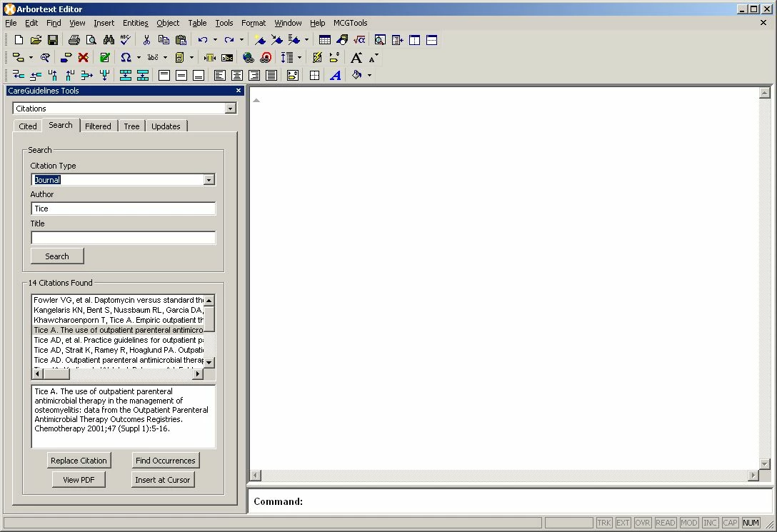The image size is (777, 532).
Task: Select the 'Kangelaris KN, Bent S' citation row
Action: [119, 310]
